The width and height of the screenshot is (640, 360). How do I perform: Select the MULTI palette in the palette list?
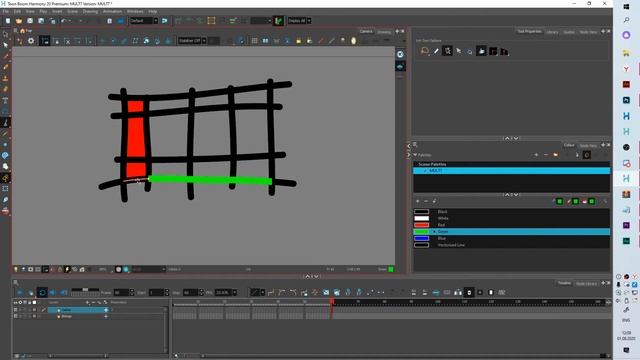pyautogui.click(x=512, y=171)
